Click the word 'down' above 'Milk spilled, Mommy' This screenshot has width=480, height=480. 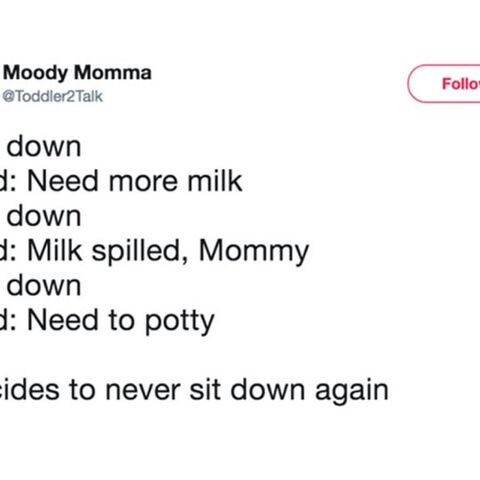click(x=44, y=216)
